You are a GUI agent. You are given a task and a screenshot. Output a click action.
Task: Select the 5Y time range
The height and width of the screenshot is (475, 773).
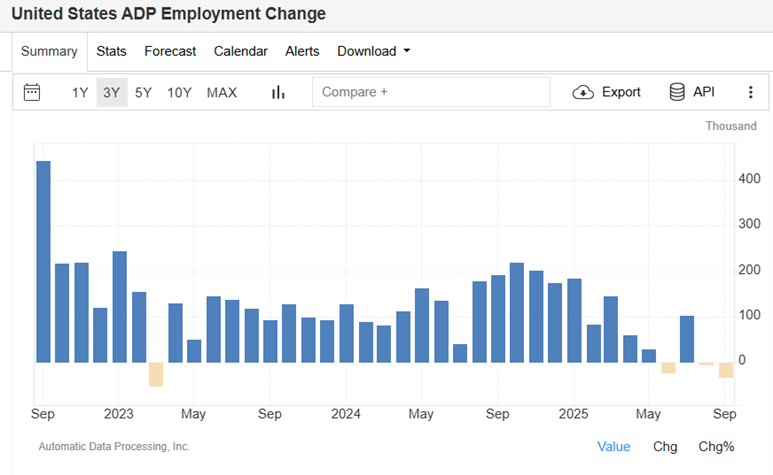coord(143,93)
